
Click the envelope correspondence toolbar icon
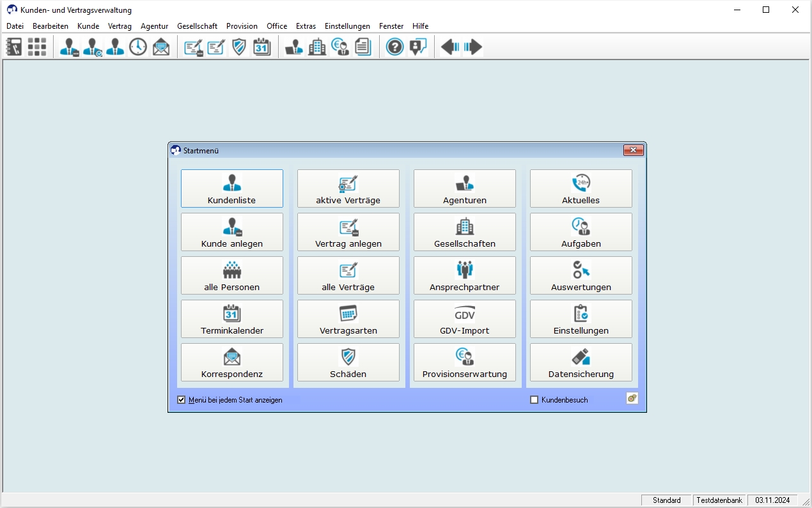[161, 47]
